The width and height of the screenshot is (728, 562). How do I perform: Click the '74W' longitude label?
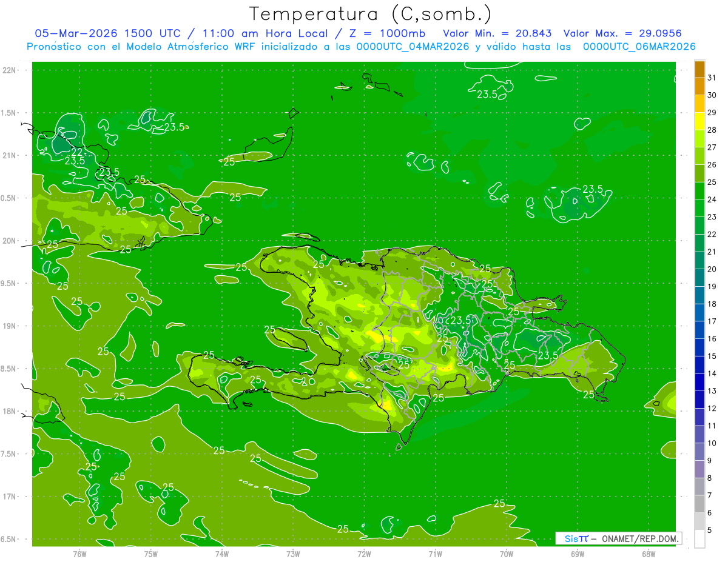222,554
